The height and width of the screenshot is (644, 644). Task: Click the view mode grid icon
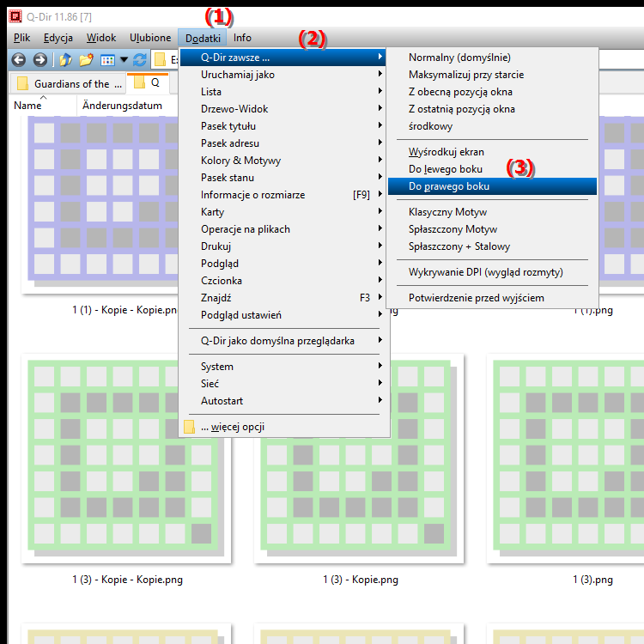[x=107, y=60]
